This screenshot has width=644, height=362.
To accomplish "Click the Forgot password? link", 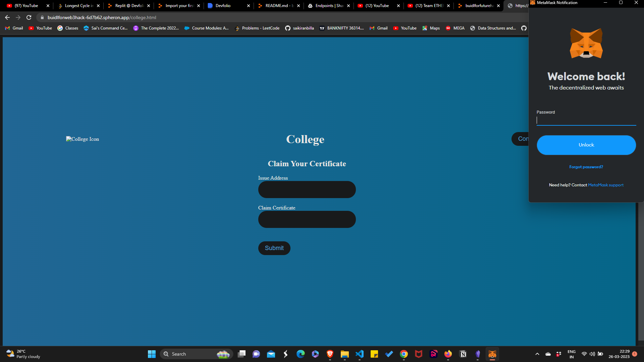I will pos(586,167).
